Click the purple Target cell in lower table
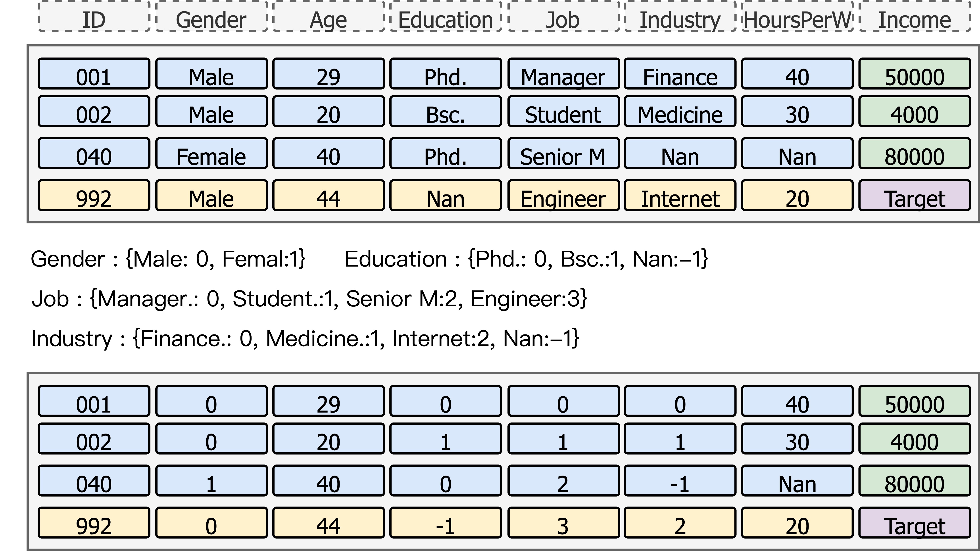980x553 pixels. [915, 522]
